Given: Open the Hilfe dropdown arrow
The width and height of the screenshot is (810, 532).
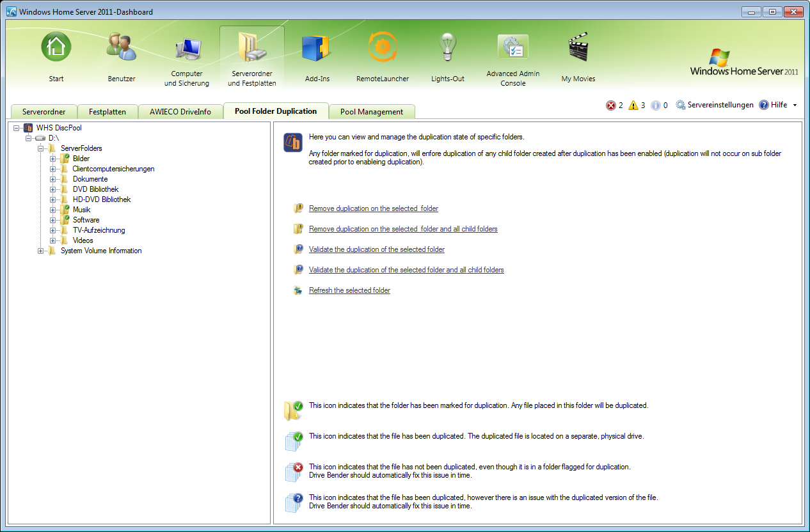Looking at the screenshot, I should (x=795, y=106).
